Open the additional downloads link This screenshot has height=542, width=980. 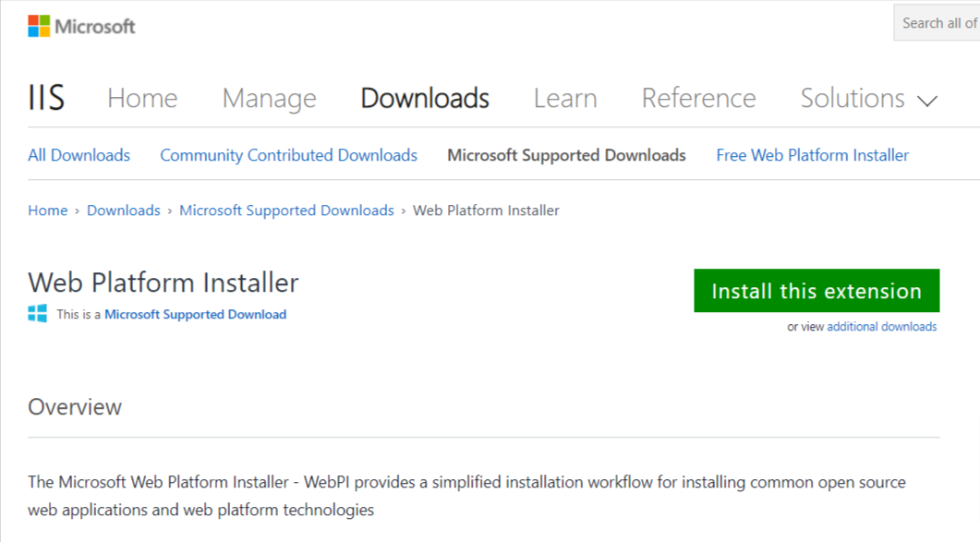pyautogui.click(x=882, y=326)
